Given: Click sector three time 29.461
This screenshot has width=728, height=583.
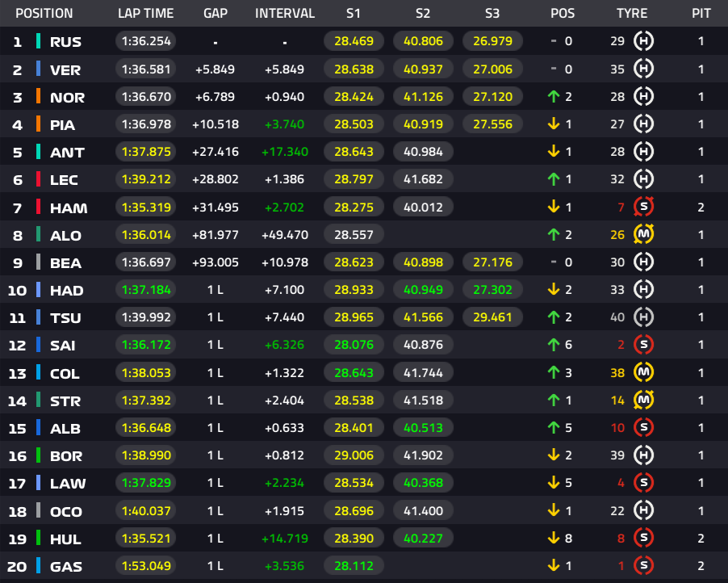Looking at the screenshot, I should [x=492, y=317].
